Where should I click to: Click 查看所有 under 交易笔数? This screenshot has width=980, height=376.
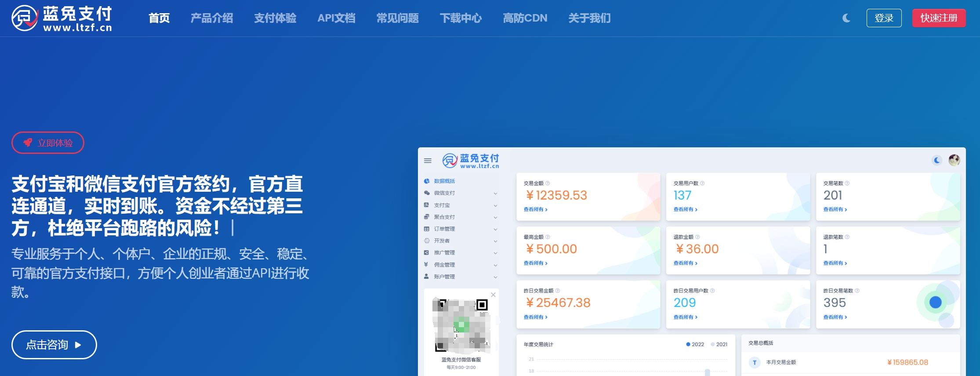coord(835,209)
